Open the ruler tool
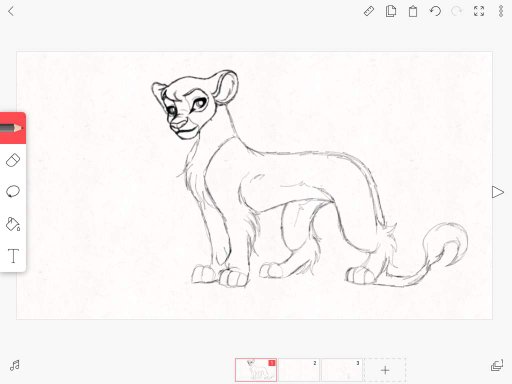 (369, 11)
